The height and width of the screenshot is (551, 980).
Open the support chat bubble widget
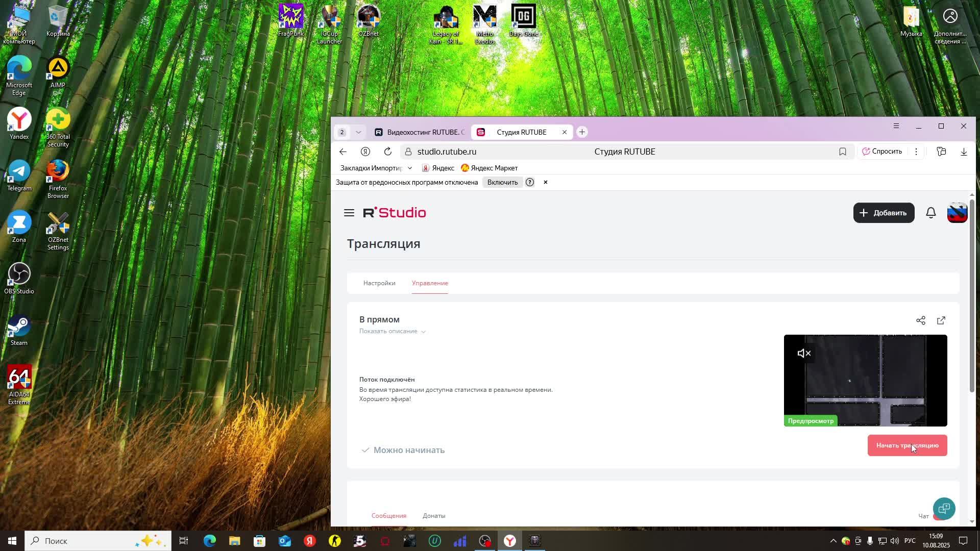pyautogui.click(x=944, y=508)
